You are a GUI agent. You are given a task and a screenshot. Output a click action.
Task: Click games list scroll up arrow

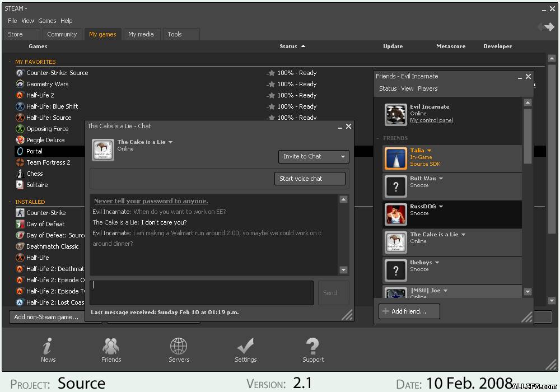tap(552, 58)
